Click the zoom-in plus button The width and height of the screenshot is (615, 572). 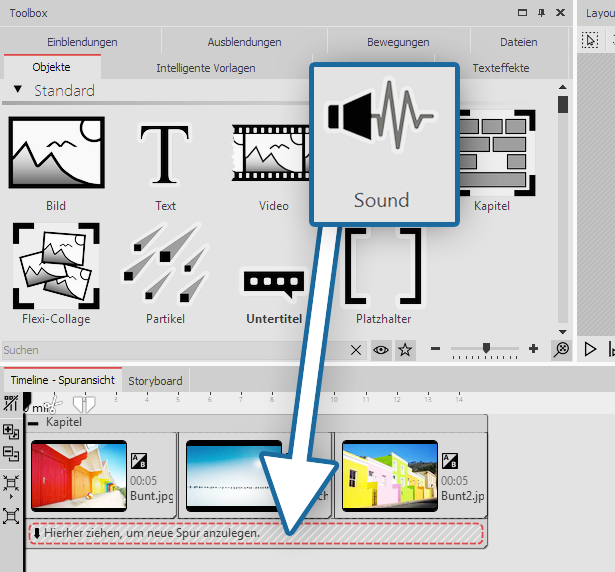click(533, 350)
